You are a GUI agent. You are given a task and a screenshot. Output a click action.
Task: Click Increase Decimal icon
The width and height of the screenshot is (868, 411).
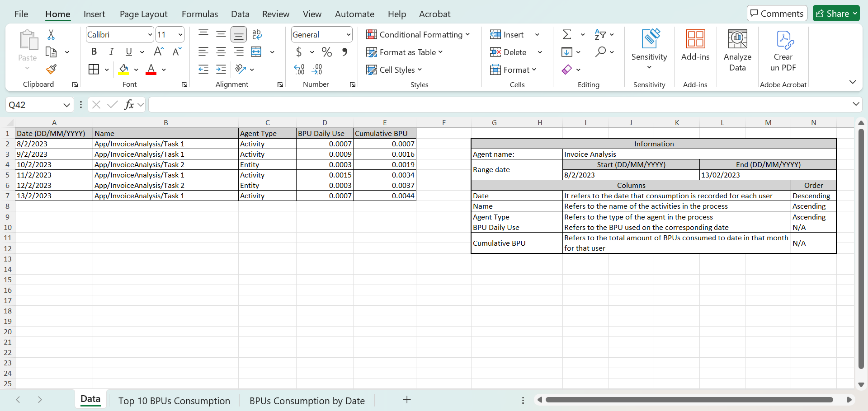click(299, 70)
